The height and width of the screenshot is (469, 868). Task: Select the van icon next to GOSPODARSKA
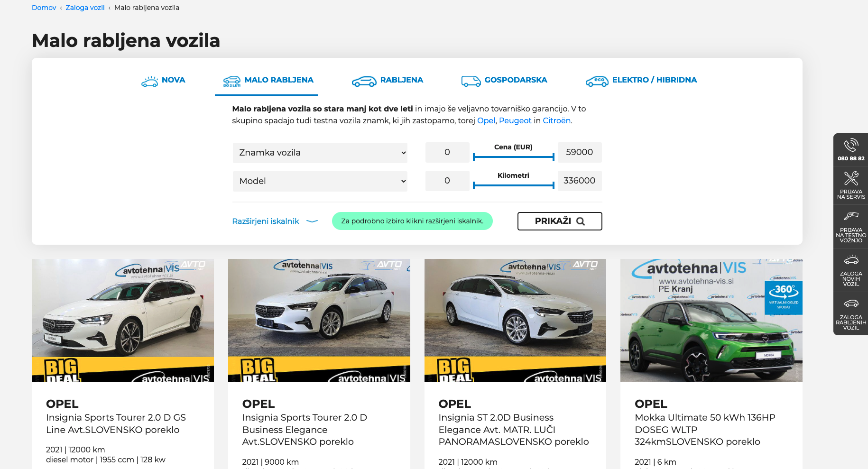click(471, 81)
